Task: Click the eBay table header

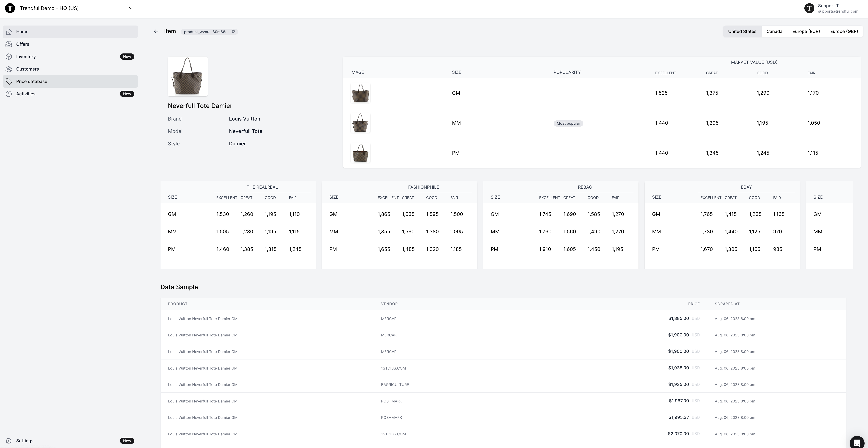Action: (x=746, y=187)
